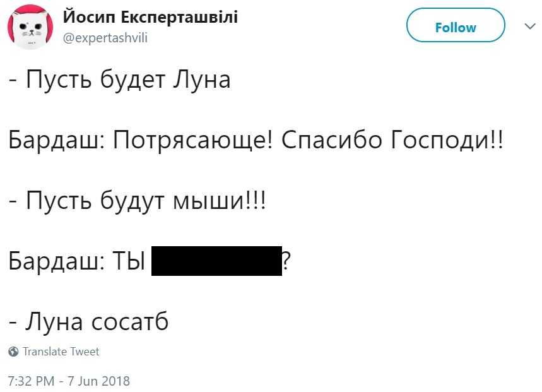
Task: Click the question mark after black box
Action: [287, 261]
